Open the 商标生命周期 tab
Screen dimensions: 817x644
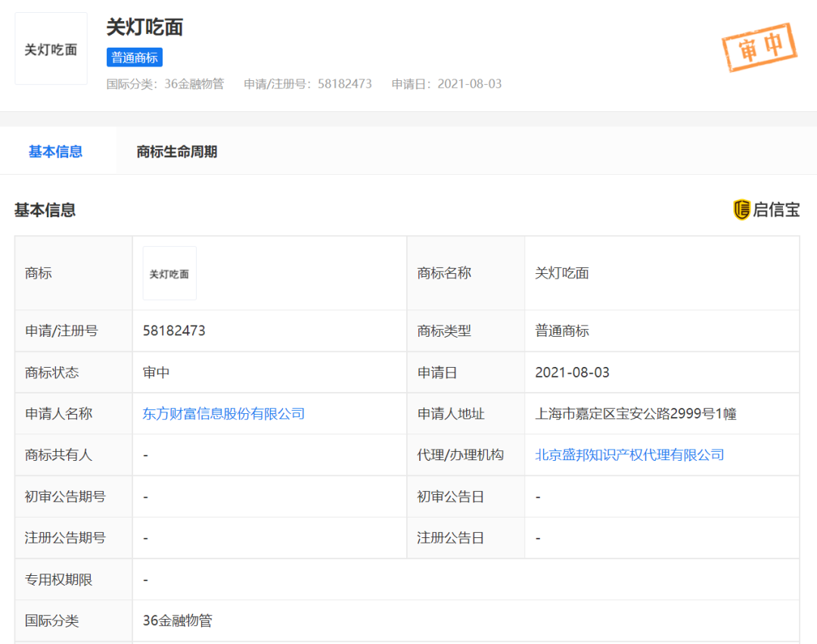click(176, 151)
